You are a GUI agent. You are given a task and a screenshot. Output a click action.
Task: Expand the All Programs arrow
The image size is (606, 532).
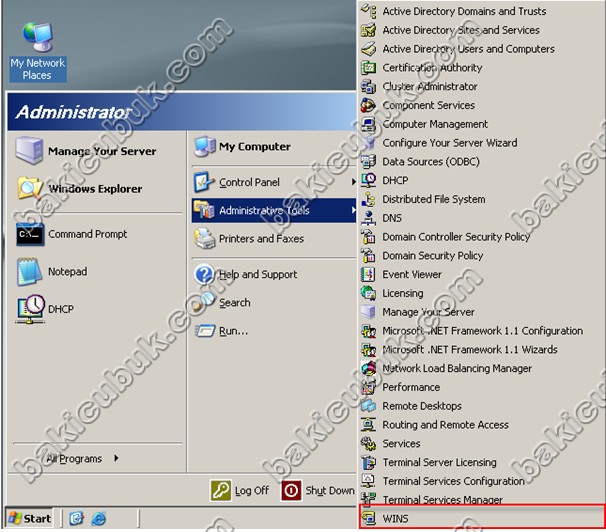click(116, 458)
